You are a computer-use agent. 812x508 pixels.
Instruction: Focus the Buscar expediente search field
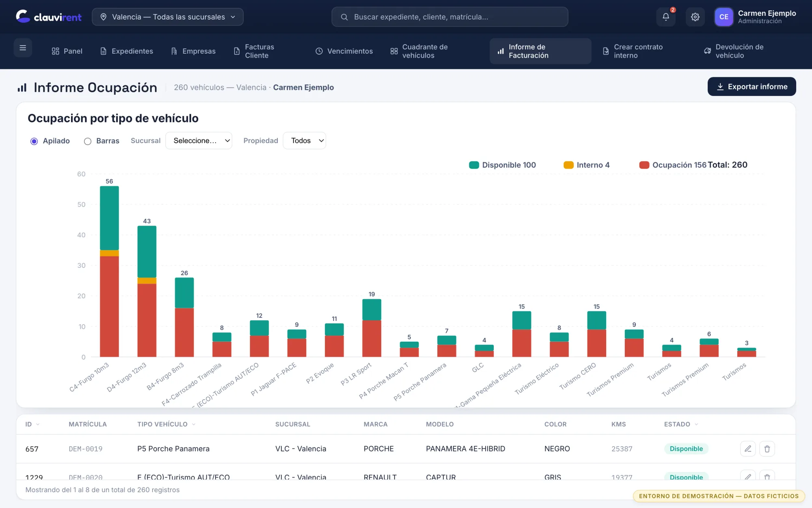click(449, 17)
